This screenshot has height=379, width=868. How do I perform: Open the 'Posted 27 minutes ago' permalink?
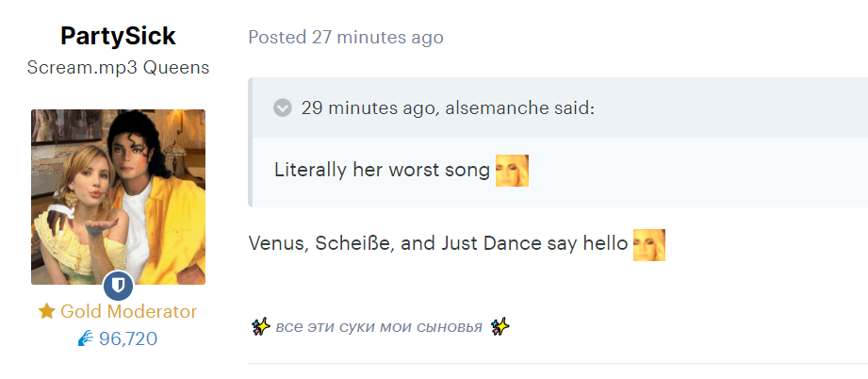346,37
